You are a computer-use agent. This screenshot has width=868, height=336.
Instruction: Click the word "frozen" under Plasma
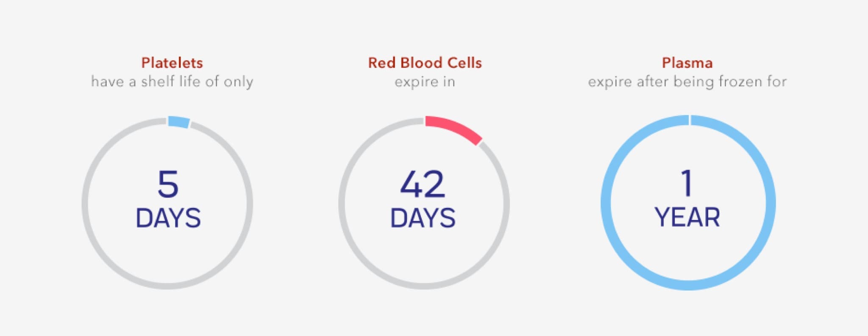(740, 81)
